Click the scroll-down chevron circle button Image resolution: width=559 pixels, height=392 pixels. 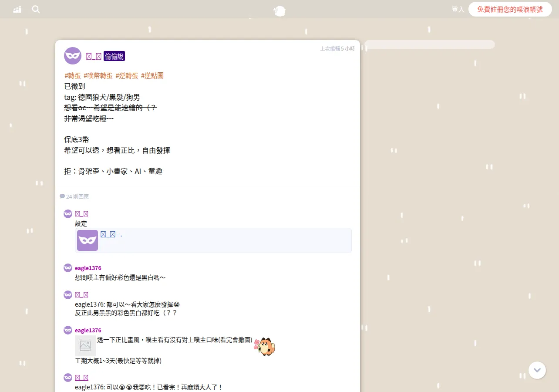coord(537,370)
